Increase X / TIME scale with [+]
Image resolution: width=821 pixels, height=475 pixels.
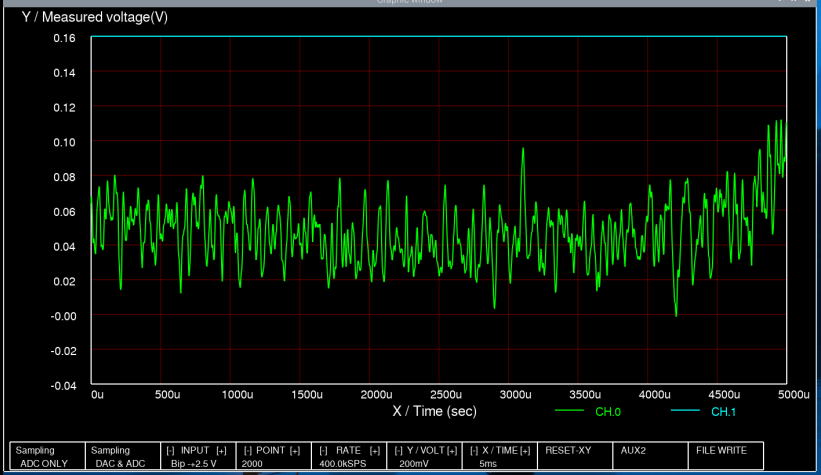[525, 451]
